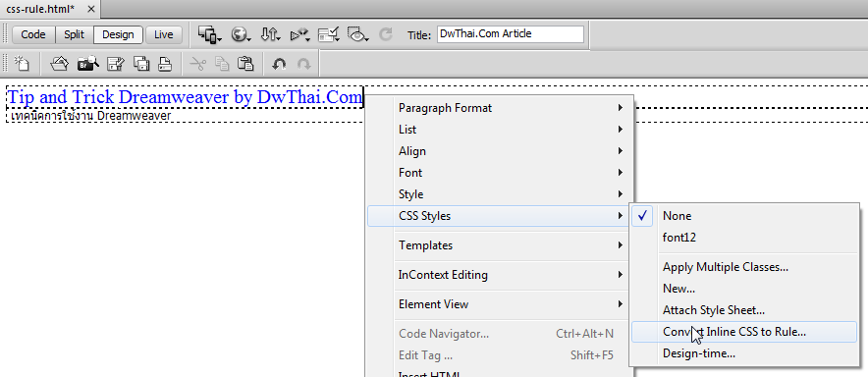Expand the InContext Editing submenu
The image size is (868, 377).
tap(499, 275)
